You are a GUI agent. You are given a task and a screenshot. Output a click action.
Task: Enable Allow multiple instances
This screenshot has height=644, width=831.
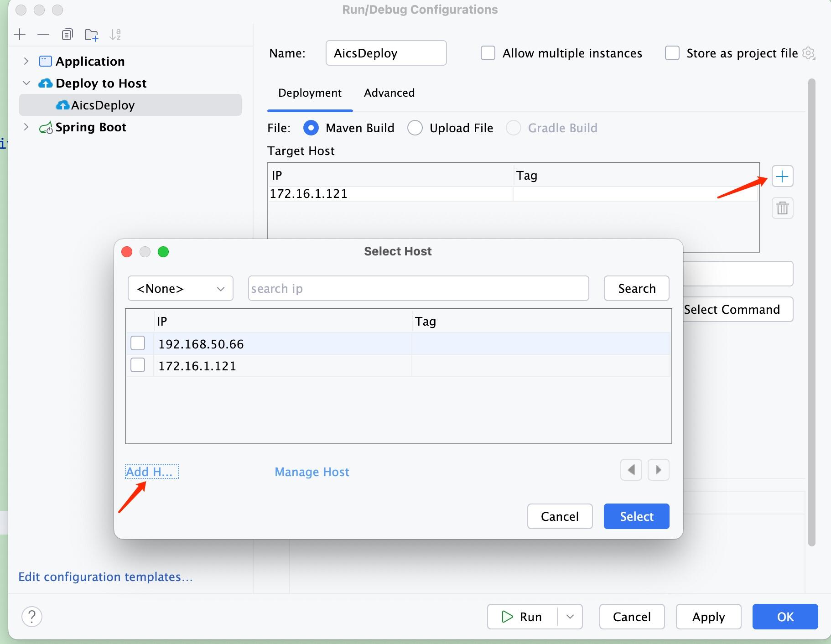pyautogui.click(x=488, y=53)
